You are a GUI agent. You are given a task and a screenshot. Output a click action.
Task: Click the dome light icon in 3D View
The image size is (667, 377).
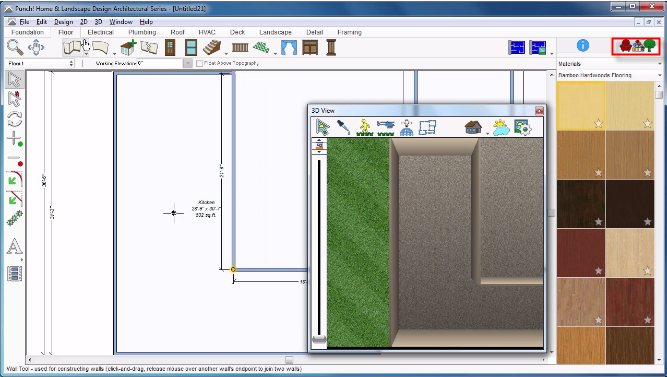pyautogui.click(x=407, y=127)
